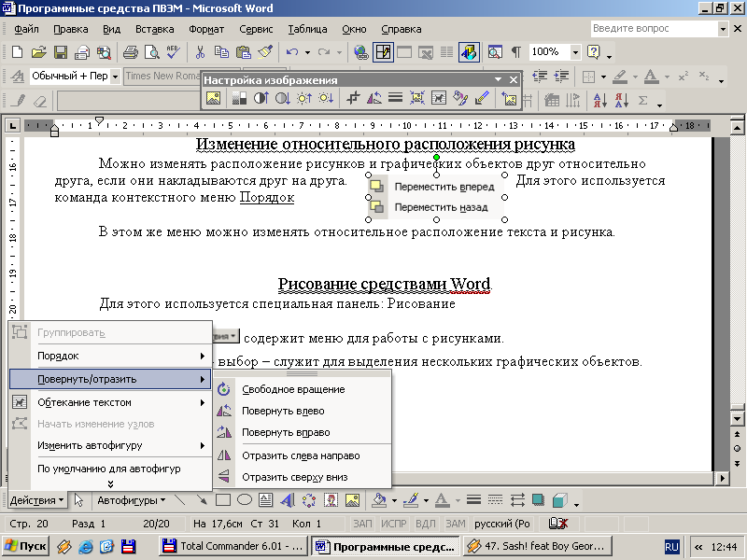Toggle subscript x₂ formatting
This screenshot has width=747, height=560.
click(x=704, y=76)
